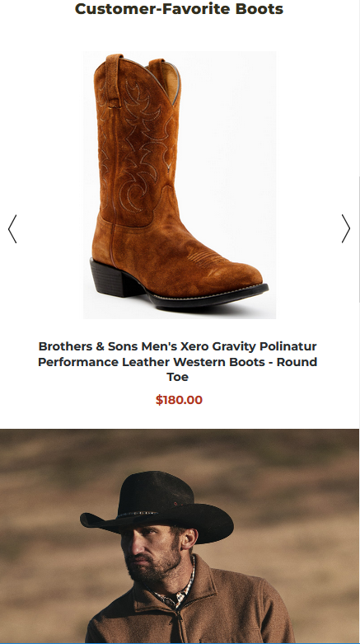This screenshot has height=644, width=360.
Task: Click the $180.00 price text
Action: click(179, 400)
